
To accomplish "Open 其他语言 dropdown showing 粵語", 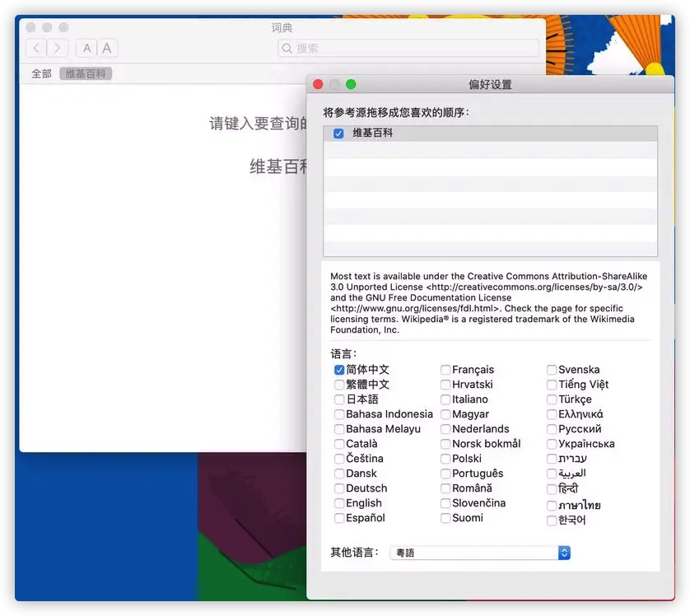I will [x=480, y=553].
